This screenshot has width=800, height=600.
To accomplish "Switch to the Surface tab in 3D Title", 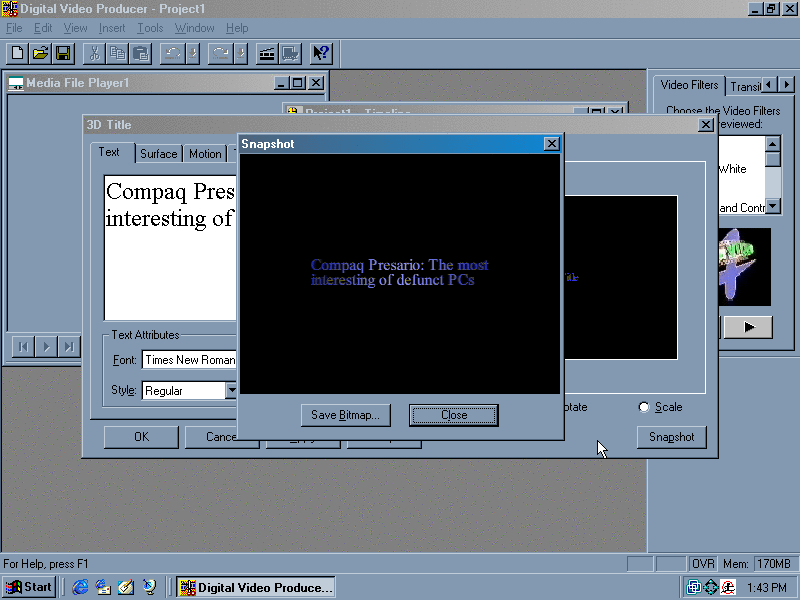I will [x=159, y=154].
